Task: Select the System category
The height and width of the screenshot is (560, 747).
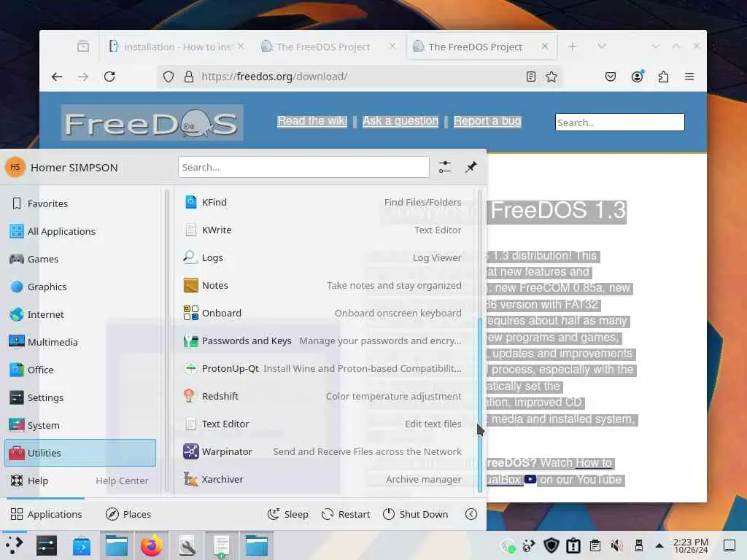Action: pyautogui.click(x=80, y=425)
